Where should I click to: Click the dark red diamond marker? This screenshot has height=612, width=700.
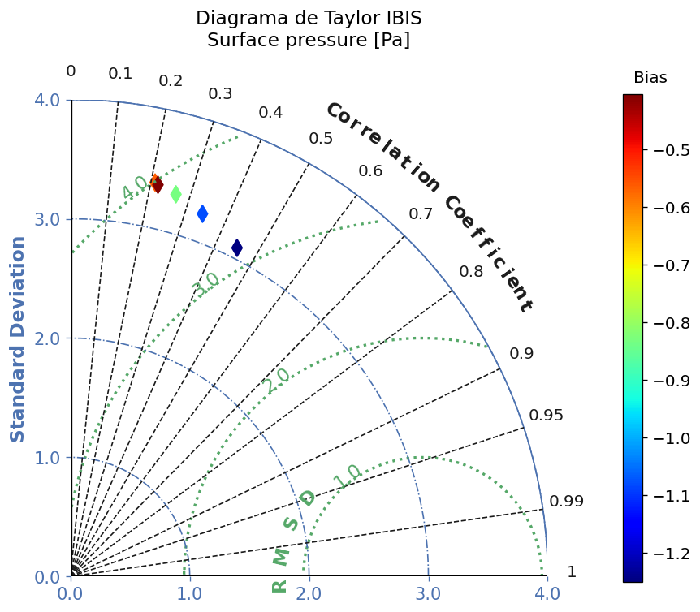click(x=158, y=184)
